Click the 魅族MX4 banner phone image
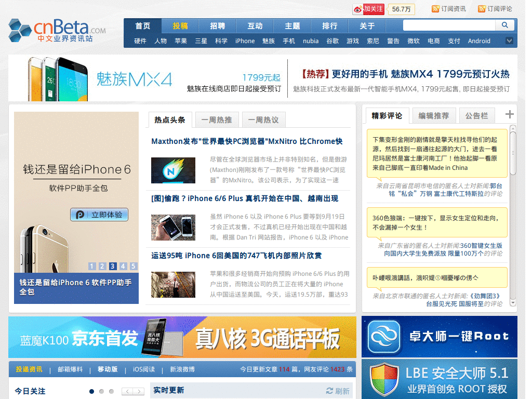 coord(58,79)
